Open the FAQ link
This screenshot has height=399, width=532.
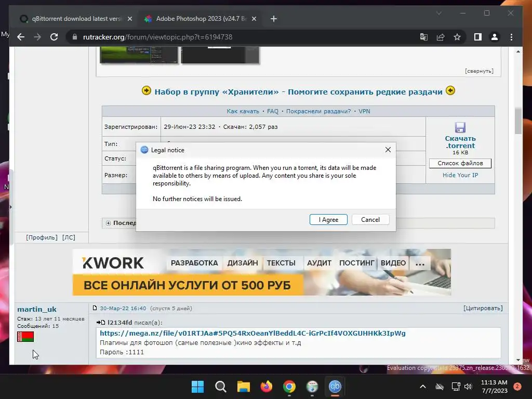(272, 111)
